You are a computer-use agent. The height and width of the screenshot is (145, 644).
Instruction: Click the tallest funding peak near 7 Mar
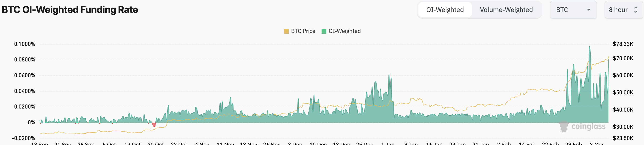(x=589, y=47)
